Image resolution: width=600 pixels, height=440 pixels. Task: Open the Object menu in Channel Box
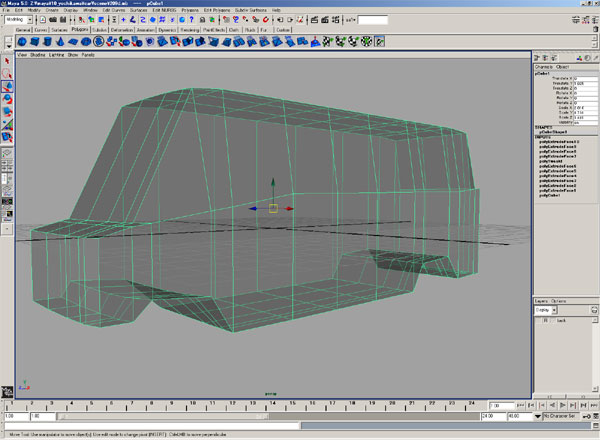(562, 67)
